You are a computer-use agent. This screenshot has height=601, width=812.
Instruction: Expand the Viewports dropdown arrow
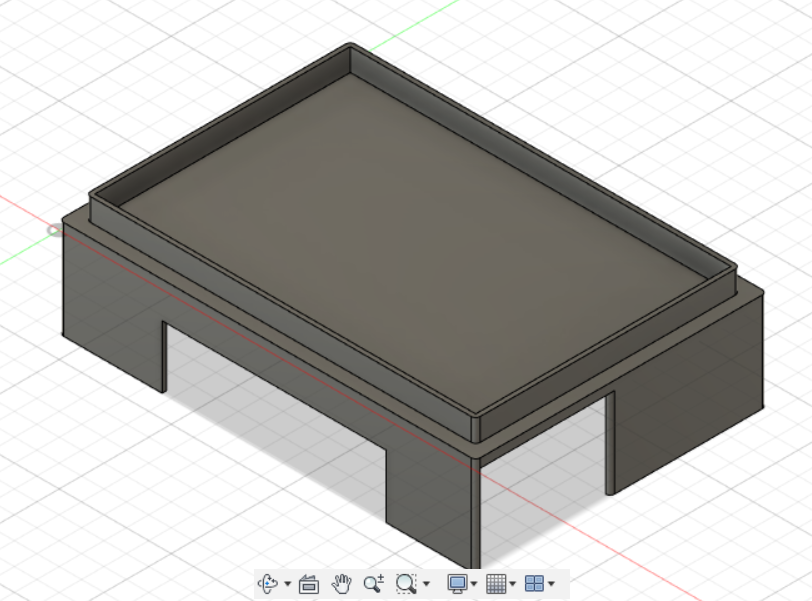551,584
